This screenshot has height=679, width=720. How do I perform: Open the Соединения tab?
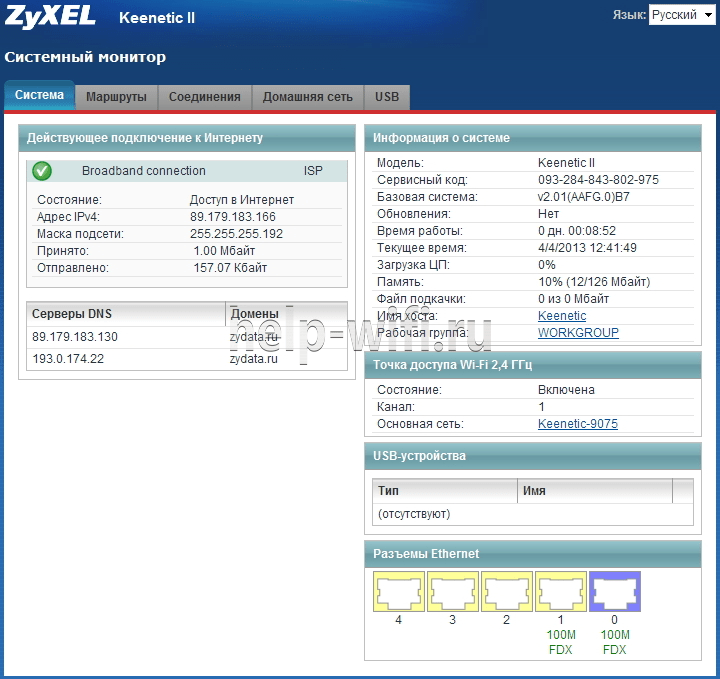[x=205, y=97]
